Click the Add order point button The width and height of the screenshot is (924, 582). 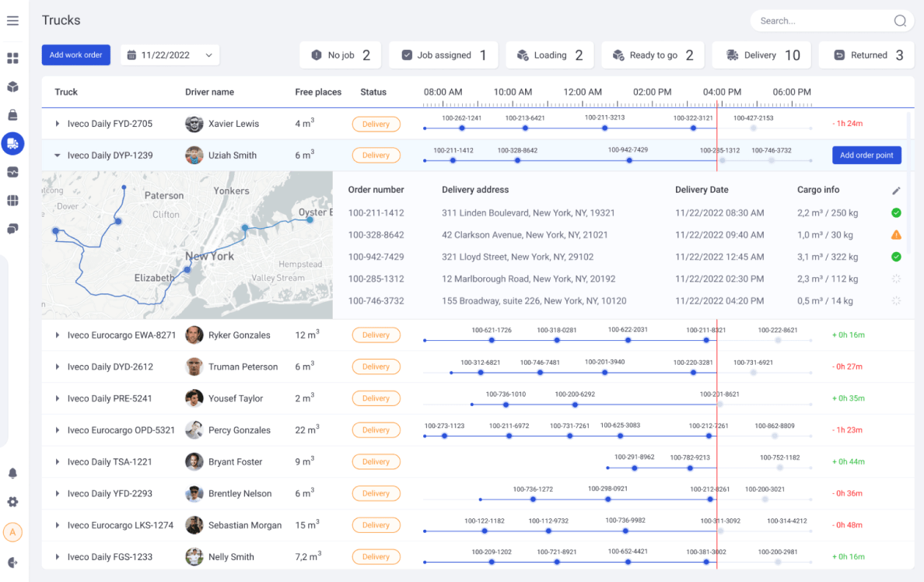coord(866,156)
